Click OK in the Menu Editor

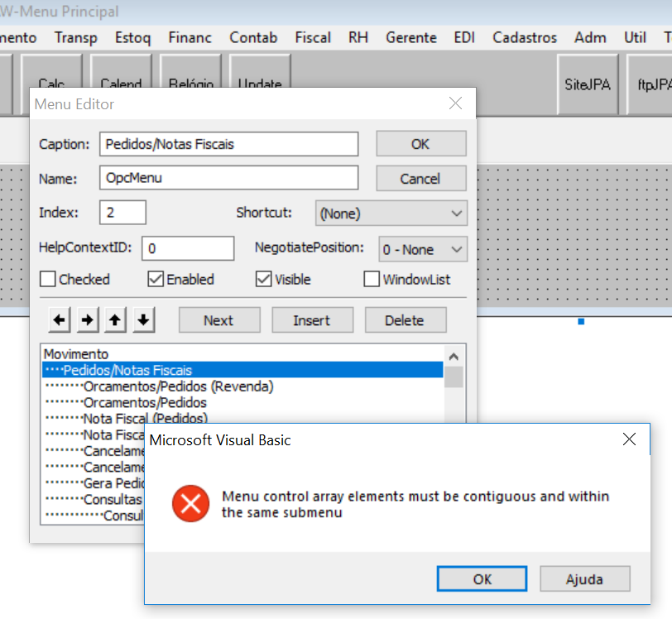[x=421, y=144]
